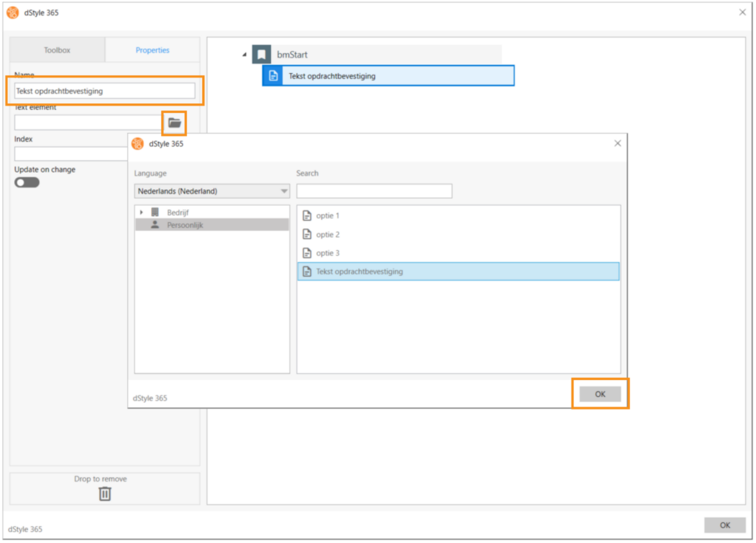Open the Language dropdown Nederlands (Nederland)
This screenshot has width=756, height=543.
click(x=212, y=191)
